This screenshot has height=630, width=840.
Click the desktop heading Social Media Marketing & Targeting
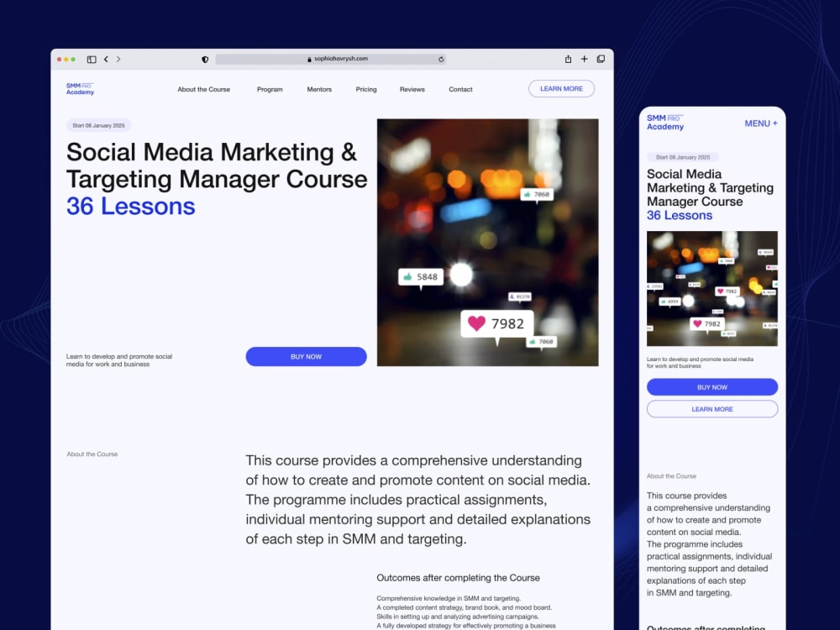pos(217,165)
